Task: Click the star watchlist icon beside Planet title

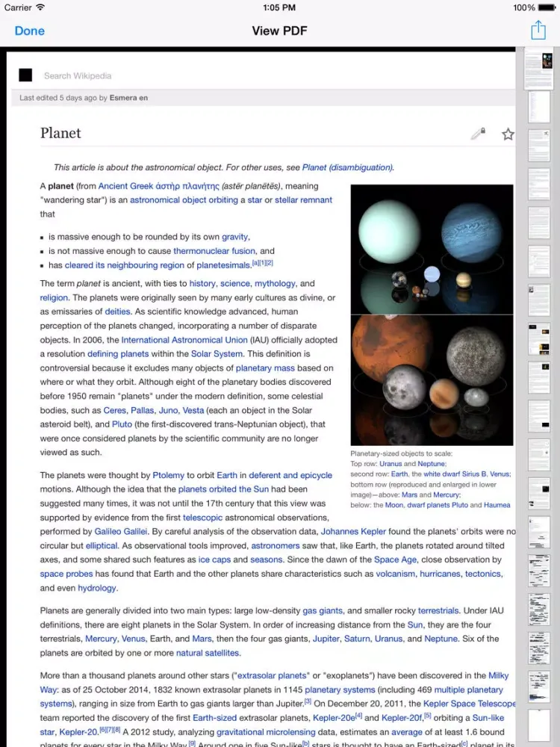Action: (508, 134)
